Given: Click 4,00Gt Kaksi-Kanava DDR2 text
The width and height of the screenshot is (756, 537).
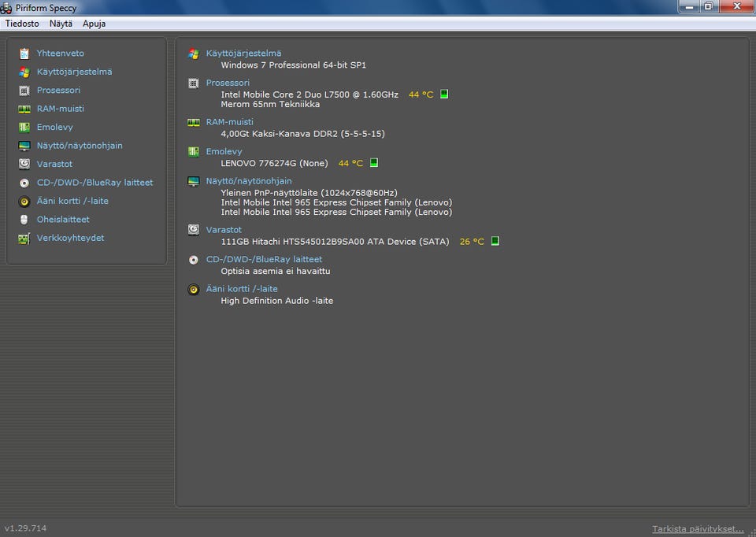Looking at the screenshot, I should click(302, 134).
